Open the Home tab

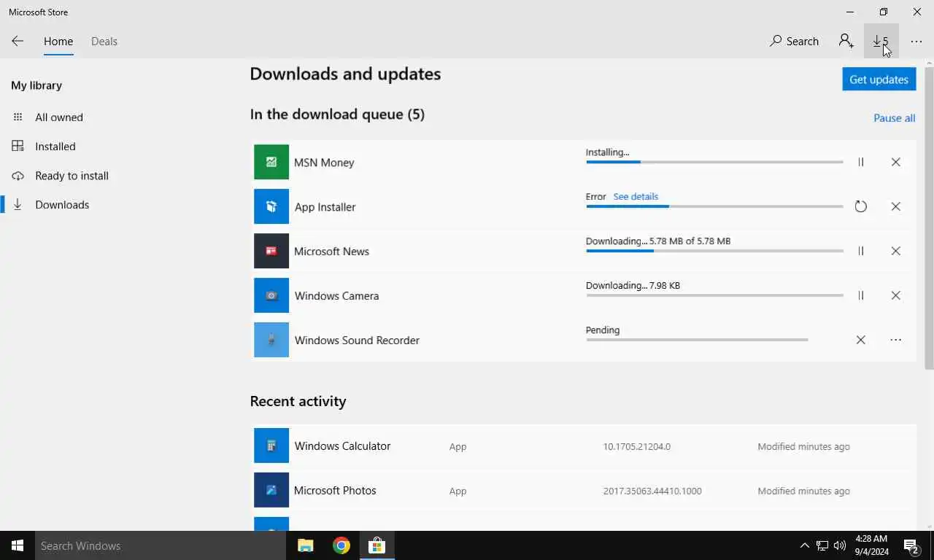(x=58, y=42)
